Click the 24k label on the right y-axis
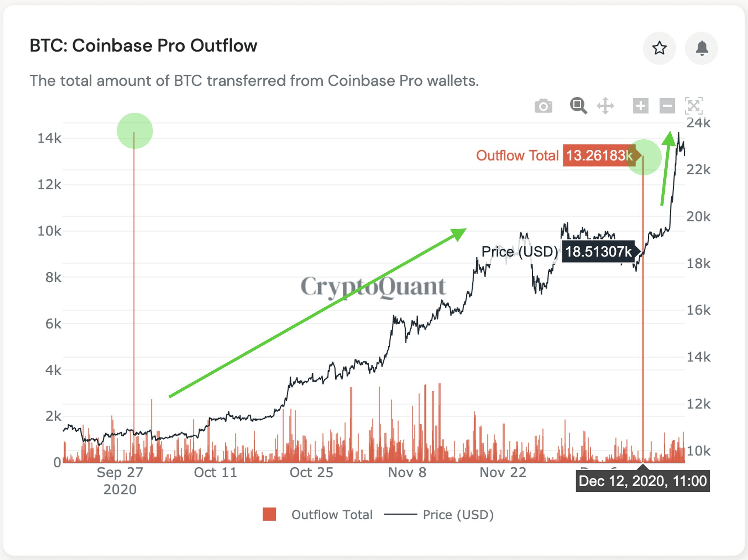The image size is (748, 560). tap(699, 123)
